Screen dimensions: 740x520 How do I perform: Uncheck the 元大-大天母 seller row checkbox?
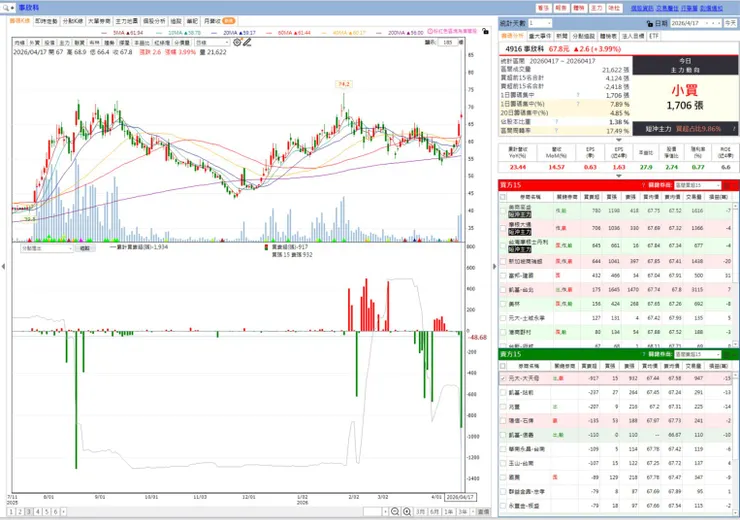503,378
